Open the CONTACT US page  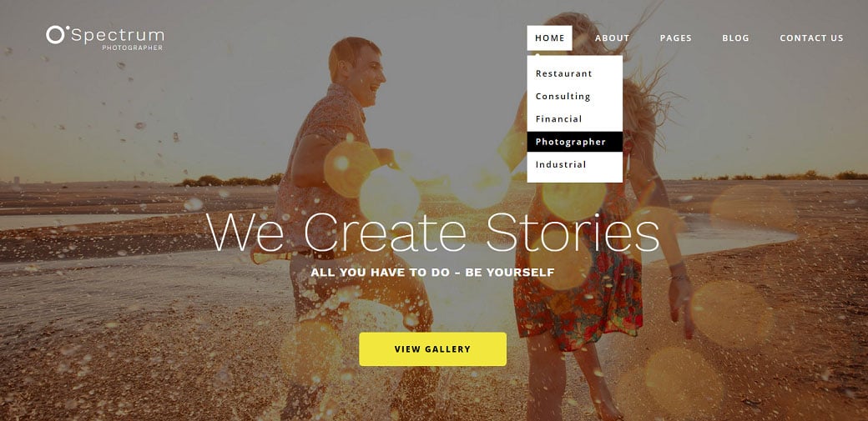tap(811, 38)
